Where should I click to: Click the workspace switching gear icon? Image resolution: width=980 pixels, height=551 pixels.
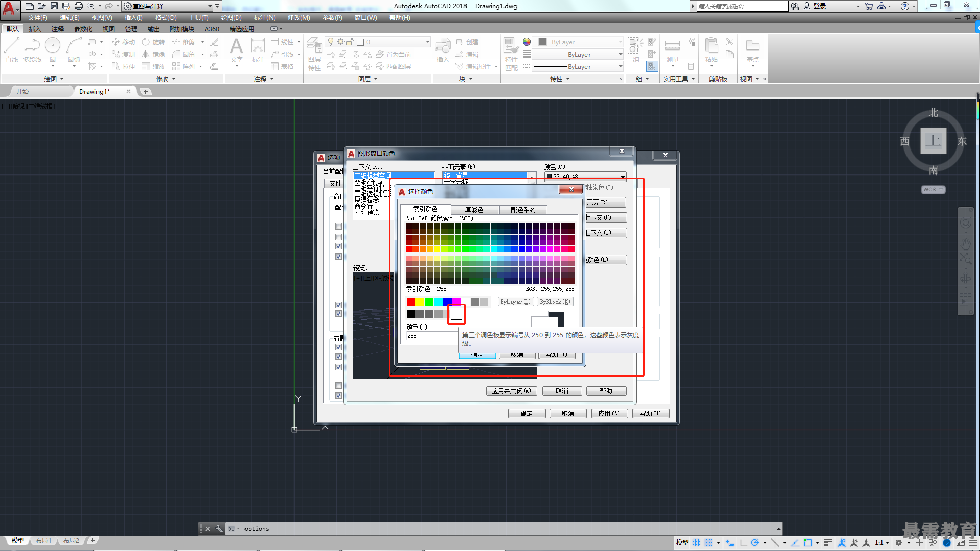click(x=899, y=543)
